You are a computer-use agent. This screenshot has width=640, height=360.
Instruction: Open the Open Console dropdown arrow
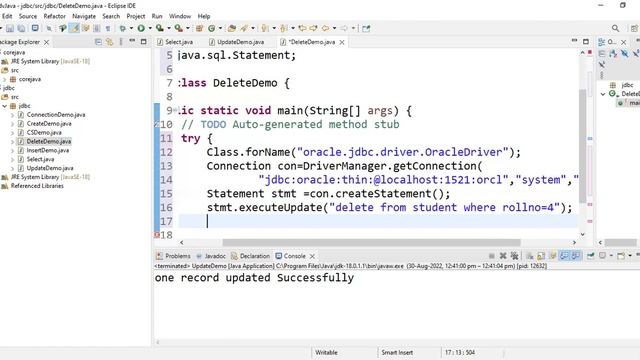tap(630, 256)
